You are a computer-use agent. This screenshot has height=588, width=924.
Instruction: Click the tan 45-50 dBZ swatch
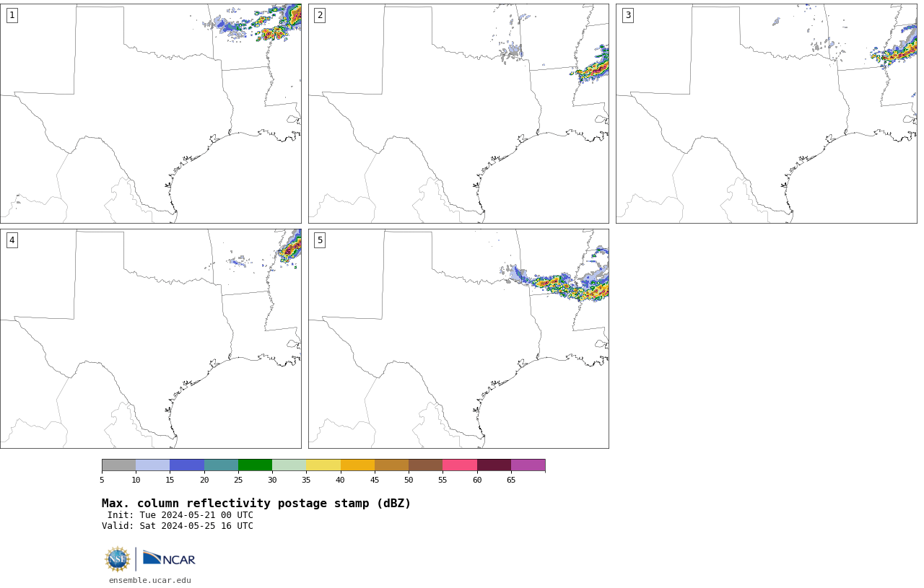[391, 465]
